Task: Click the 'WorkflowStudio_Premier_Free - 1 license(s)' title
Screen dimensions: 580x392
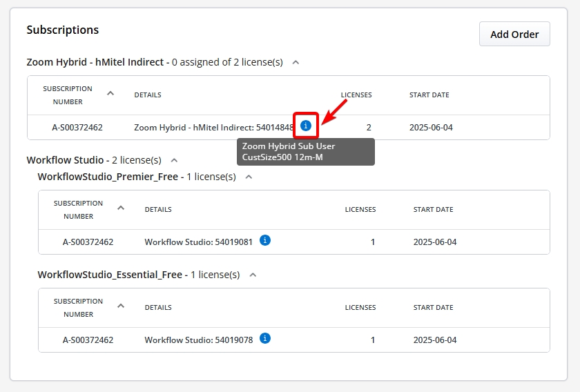Action: click(x=137, y=177)
